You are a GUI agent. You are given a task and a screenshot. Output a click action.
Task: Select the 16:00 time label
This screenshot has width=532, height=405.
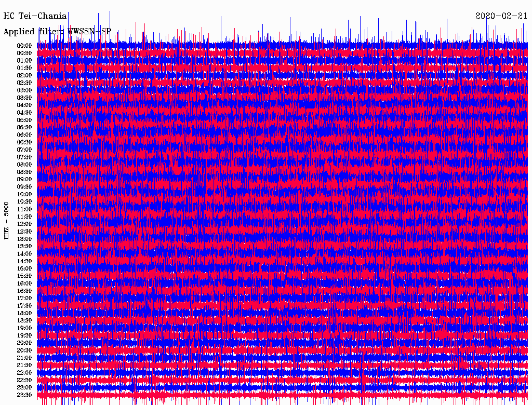(x=24, y=283)
